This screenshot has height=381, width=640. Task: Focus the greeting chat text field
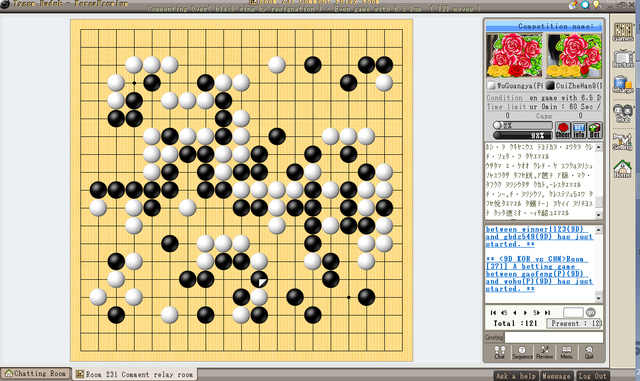554,337
